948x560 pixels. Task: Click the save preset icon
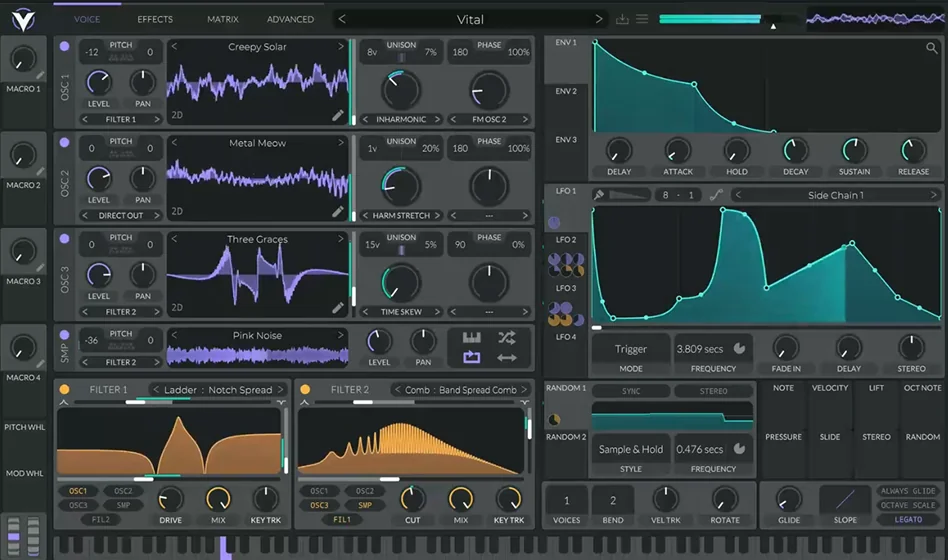(x=622, y=19)
